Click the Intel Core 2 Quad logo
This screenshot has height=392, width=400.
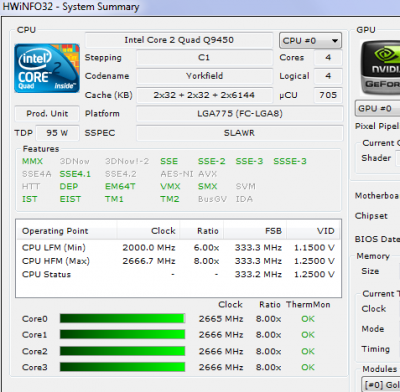click(47, 68)
